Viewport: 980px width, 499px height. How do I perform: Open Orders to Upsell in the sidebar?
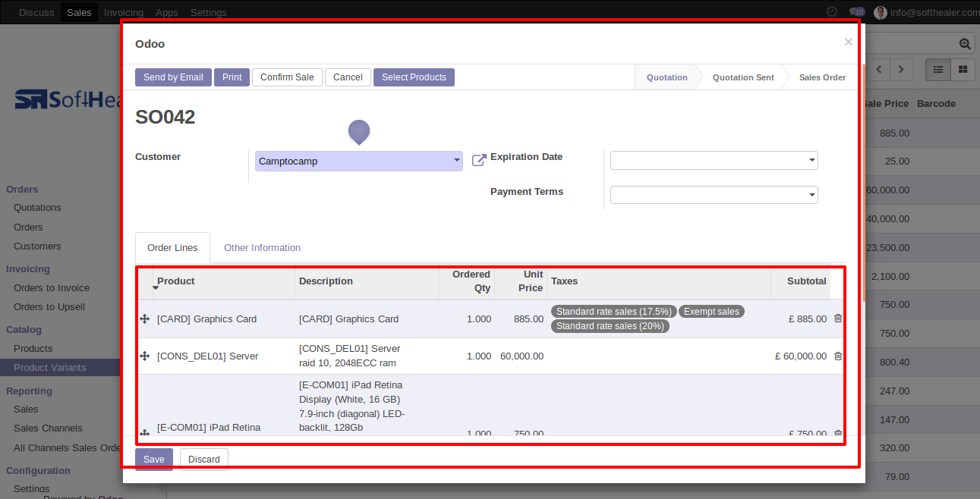click(49, 307)
